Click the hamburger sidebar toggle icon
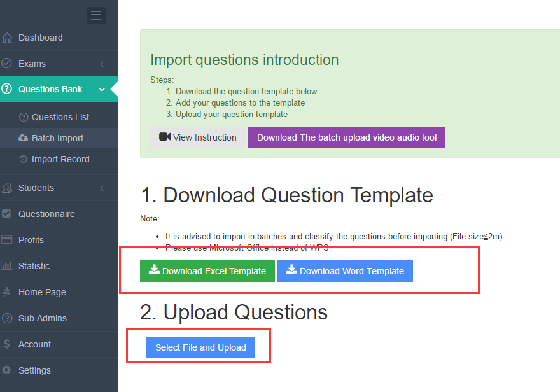This screenshot has width=560, height=392. [95, 15]
